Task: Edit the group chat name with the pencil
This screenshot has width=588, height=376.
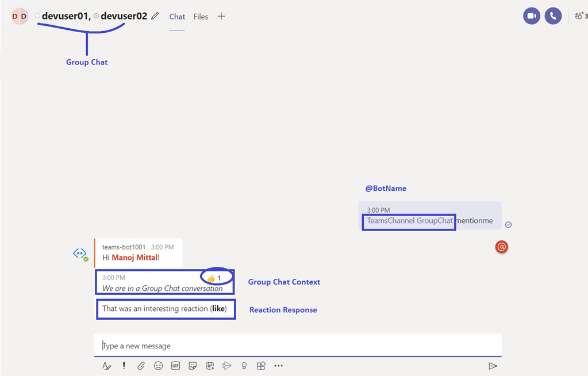Action: (x=154, y=16)
